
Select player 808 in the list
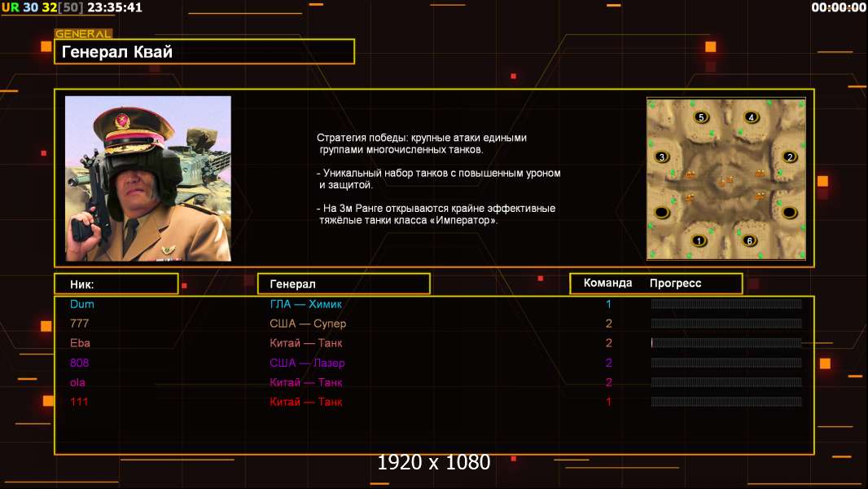point(80,363)
